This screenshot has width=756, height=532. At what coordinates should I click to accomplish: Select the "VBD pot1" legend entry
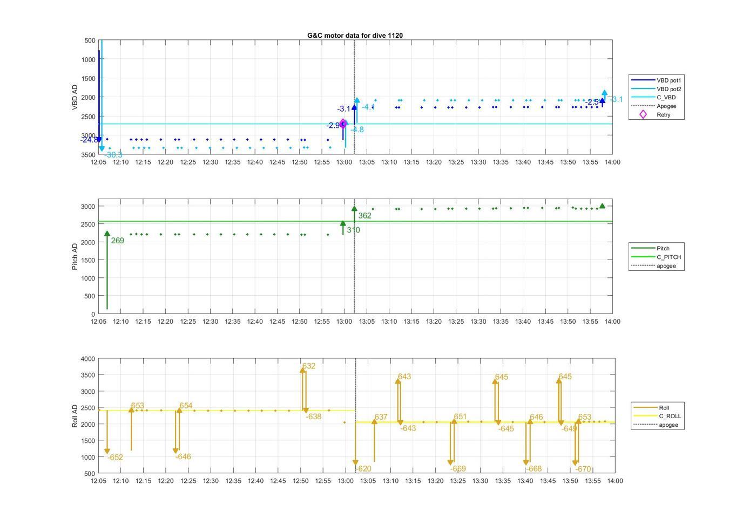pos(657,80)
